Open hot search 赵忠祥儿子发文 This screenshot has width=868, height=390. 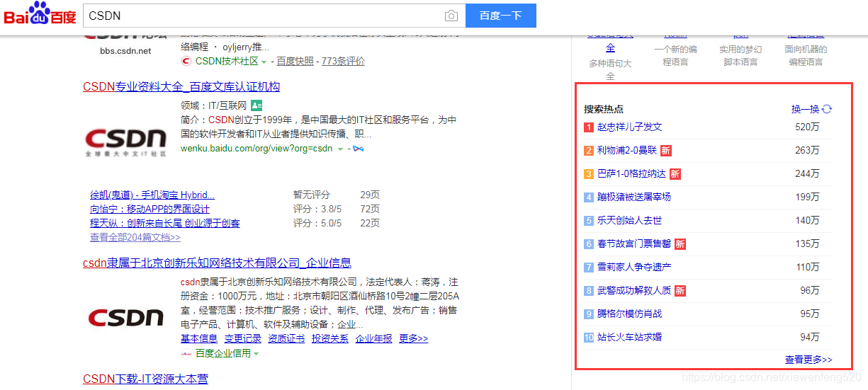click(629, 127)
